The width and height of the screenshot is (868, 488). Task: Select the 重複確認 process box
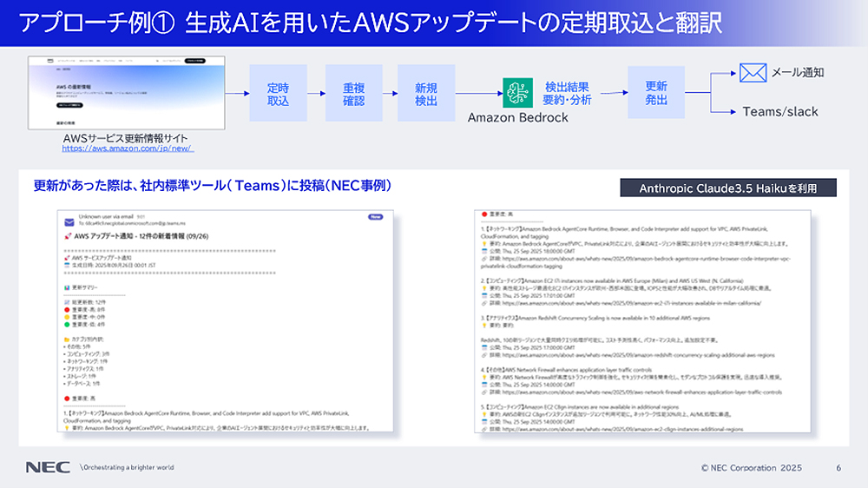coord(352,93)
